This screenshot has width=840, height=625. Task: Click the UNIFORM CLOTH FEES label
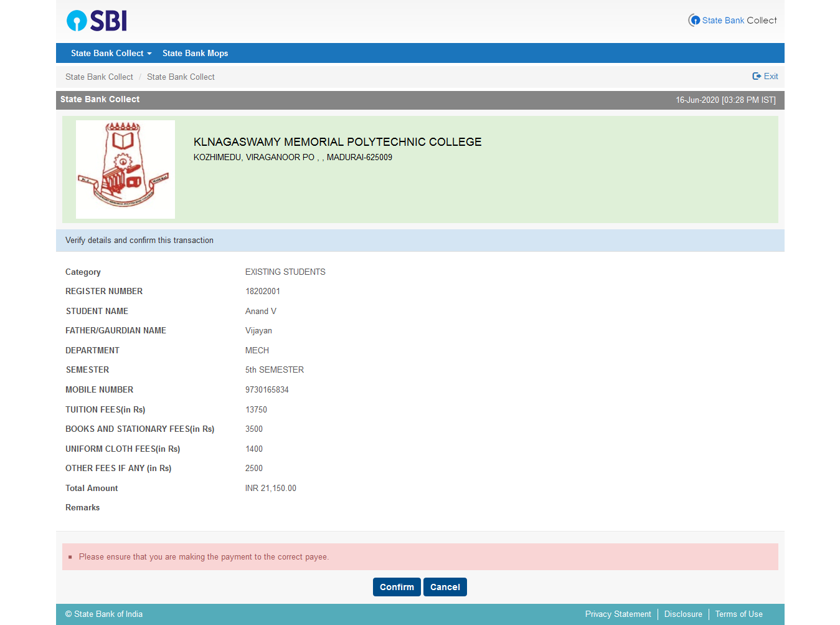(x=123, y=449)
